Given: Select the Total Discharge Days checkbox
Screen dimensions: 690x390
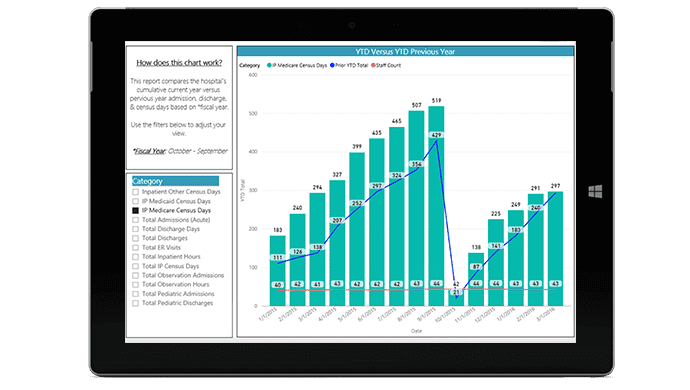Looking at the screenshot, I should tap(136, 229).
